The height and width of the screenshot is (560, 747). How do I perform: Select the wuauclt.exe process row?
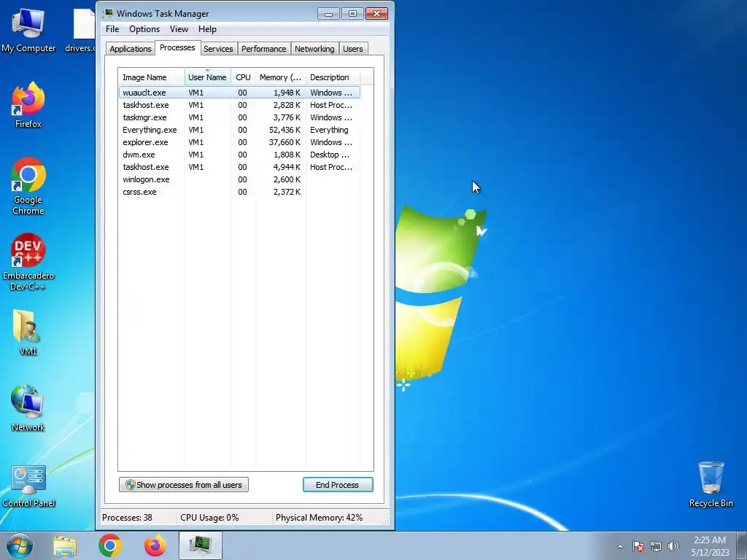click(239, 93)
